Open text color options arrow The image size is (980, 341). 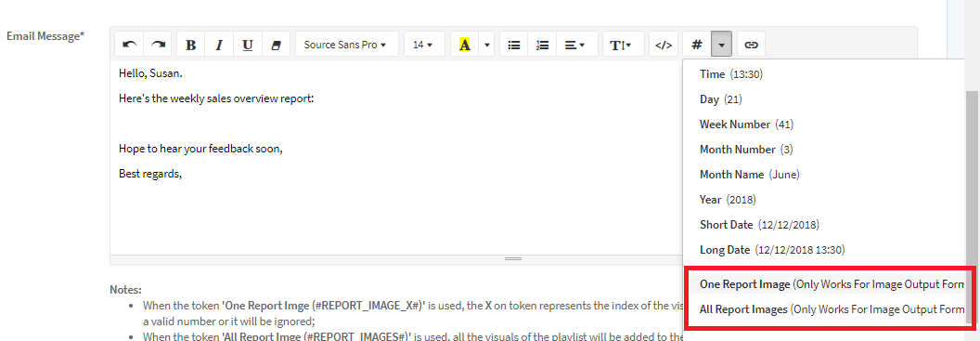(487, 45)
